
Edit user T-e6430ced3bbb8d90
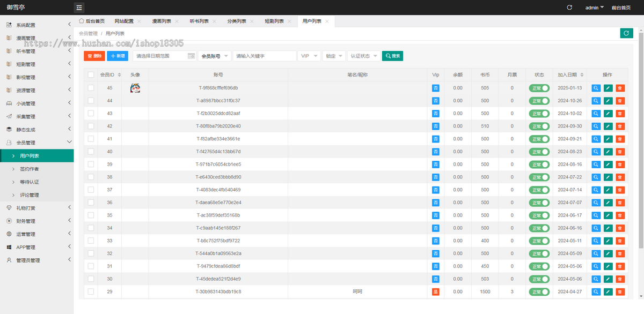click(x=608, y=177)
